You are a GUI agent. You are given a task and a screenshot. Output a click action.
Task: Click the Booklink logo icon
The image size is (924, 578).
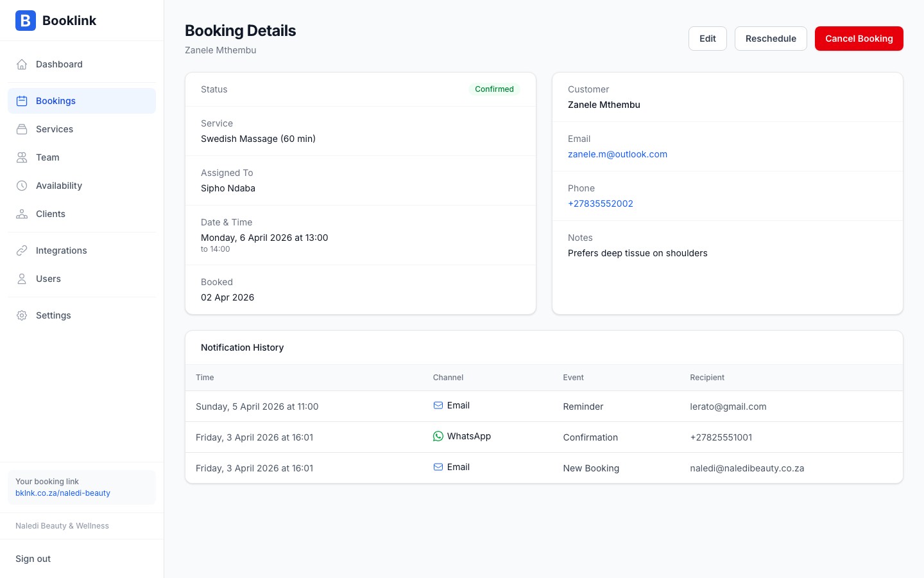[25, 21]
